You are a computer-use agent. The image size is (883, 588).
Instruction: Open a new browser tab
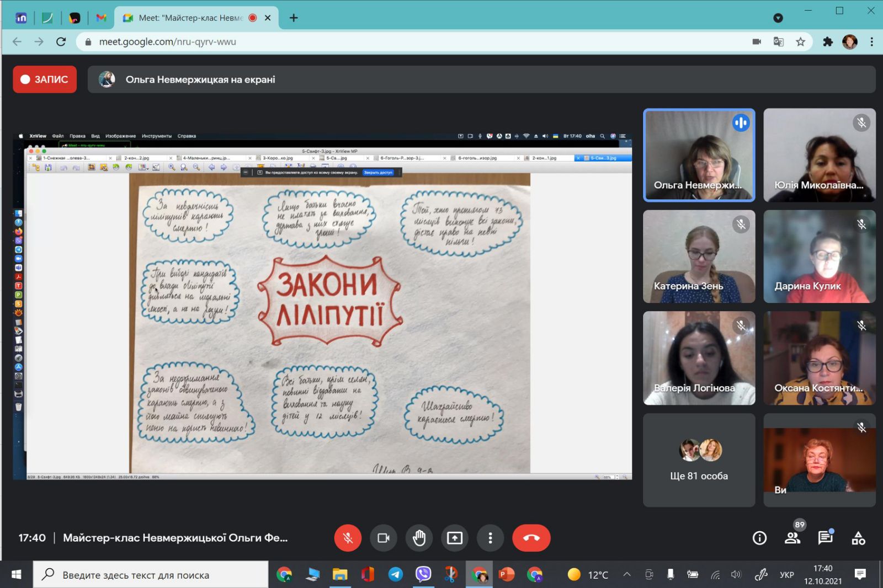coord(294,18)
